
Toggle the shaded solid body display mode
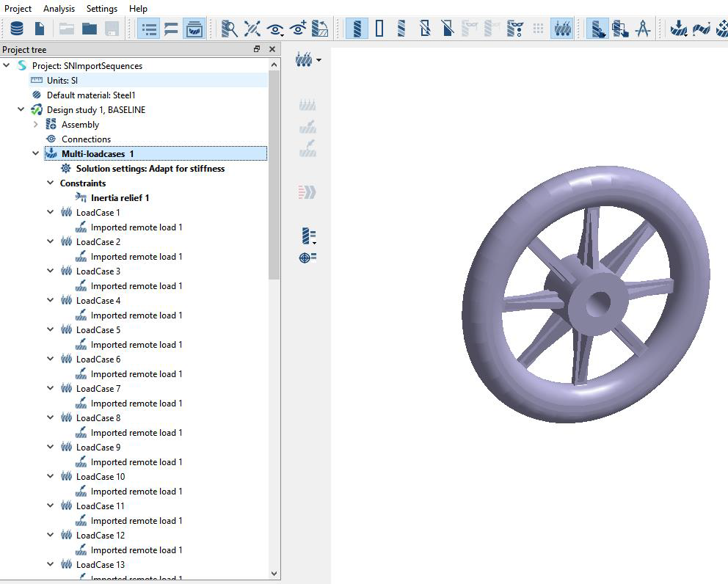click(357, 29)
